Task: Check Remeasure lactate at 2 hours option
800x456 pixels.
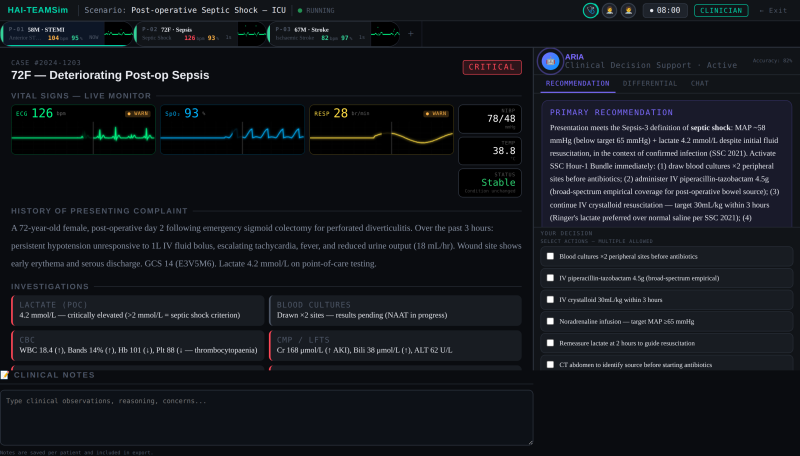Action: 550,343
